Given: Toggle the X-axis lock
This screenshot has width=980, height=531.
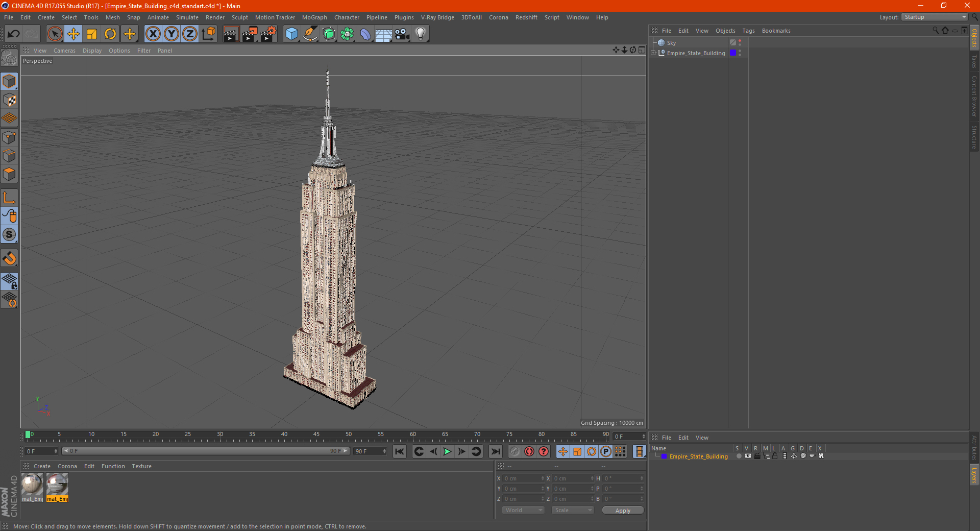Looking at the screenshot, I should coord(153,34).
